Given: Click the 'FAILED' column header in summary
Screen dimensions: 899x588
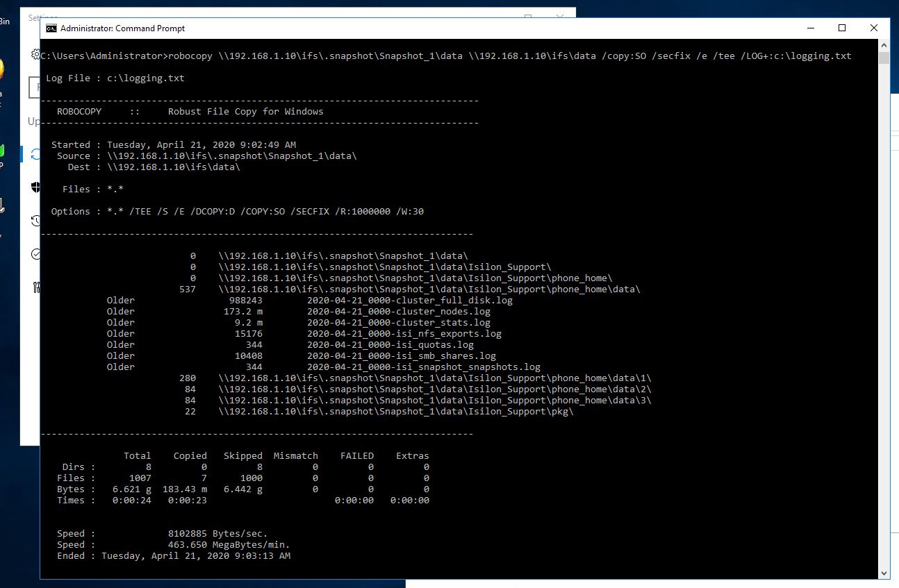Looking at the screenshot, I should (357, 455).
